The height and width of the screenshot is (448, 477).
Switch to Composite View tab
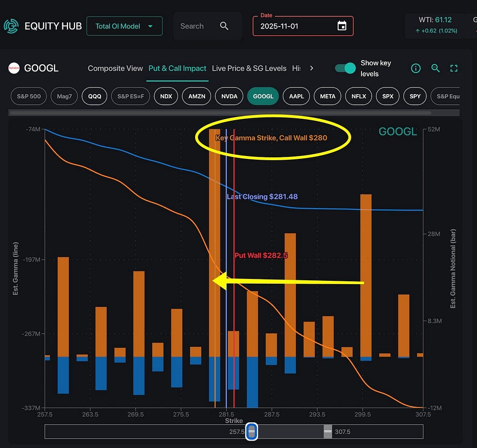116,68
